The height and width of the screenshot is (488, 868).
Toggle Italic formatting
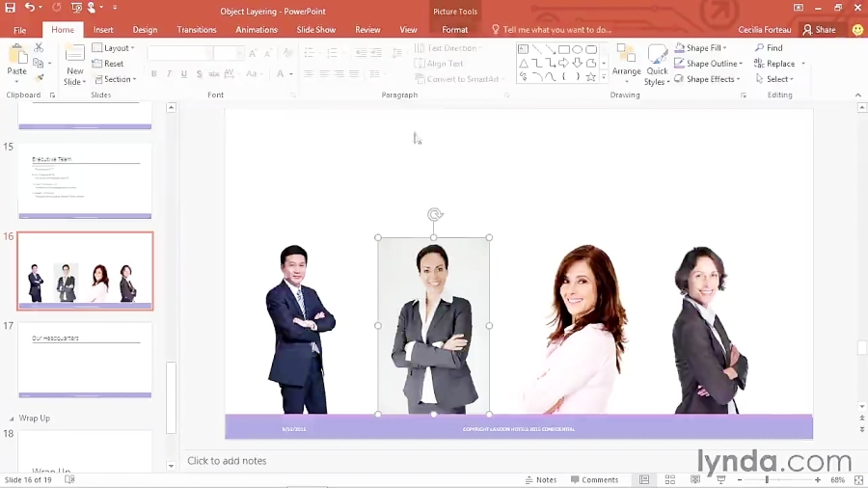169,73
